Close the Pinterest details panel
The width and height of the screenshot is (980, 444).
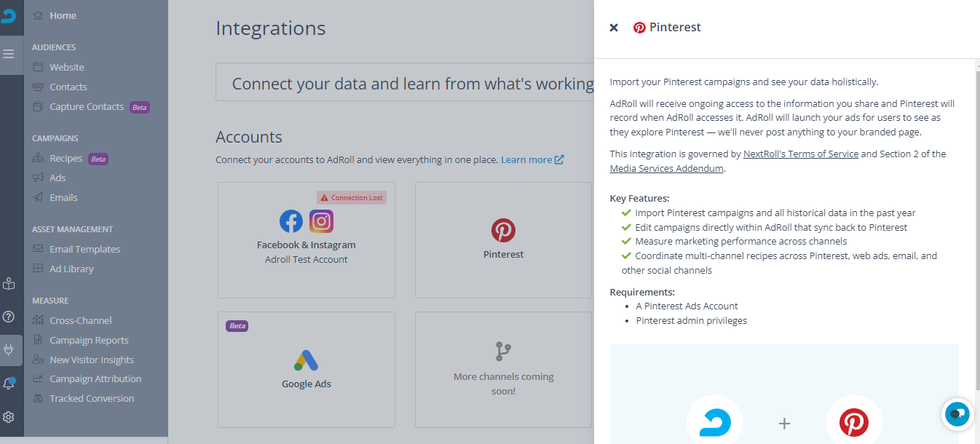point(614,28)
